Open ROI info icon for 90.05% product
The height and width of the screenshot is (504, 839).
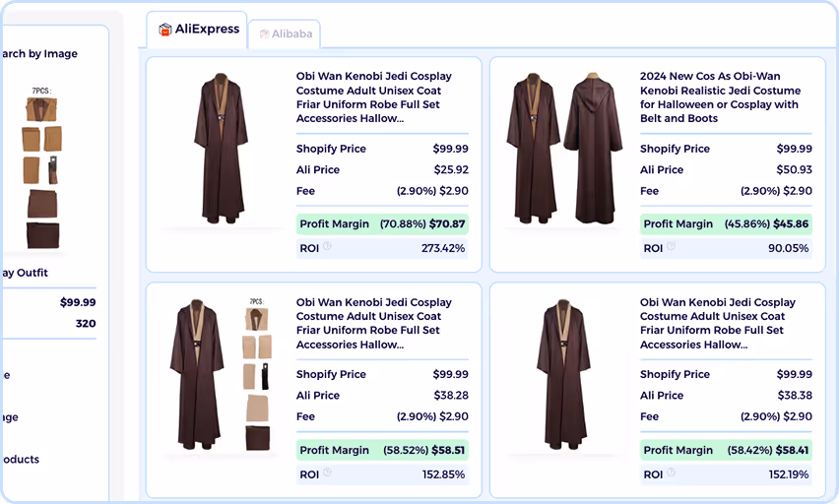pos(671,246)
